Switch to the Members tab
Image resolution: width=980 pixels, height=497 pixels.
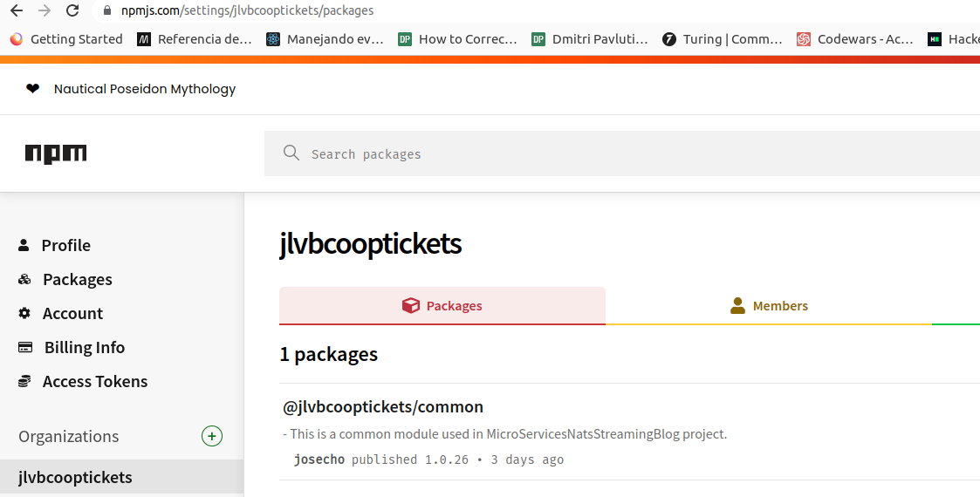769,306
